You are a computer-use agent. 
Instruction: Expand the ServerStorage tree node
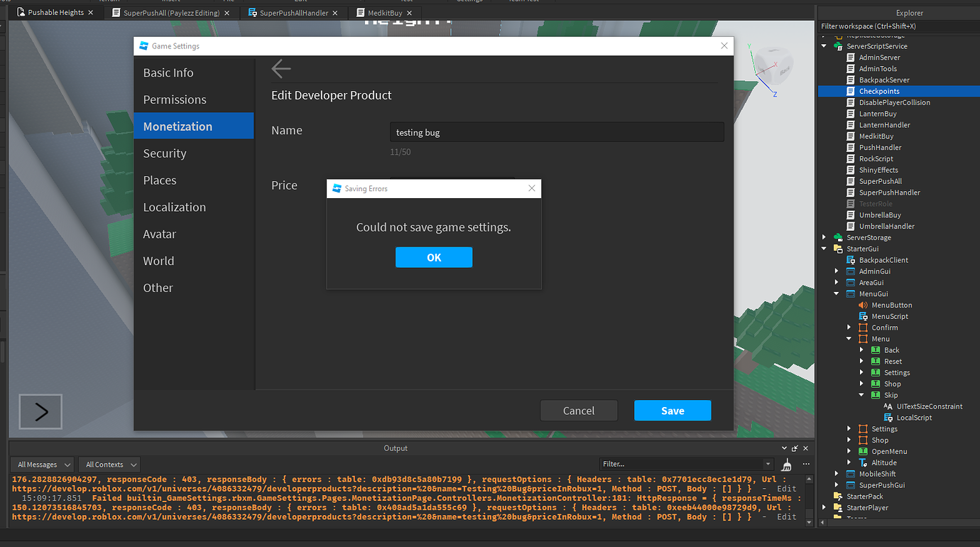click(x=824, y=237)
